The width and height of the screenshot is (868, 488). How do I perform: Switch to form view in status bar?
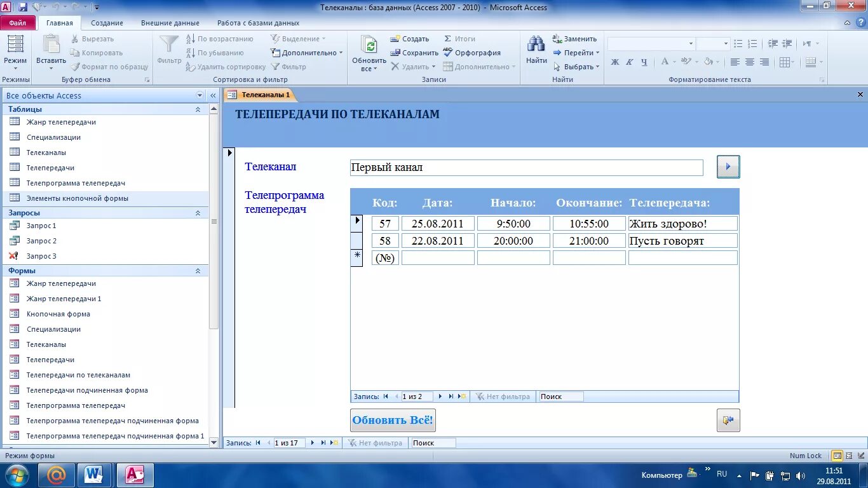[x=837, y=456]
